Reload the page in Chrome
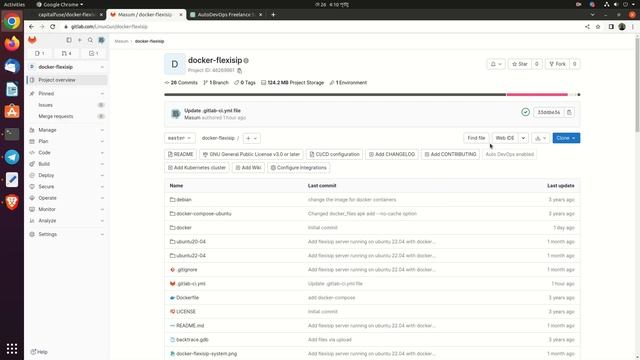640x360 pixels. 53,27
